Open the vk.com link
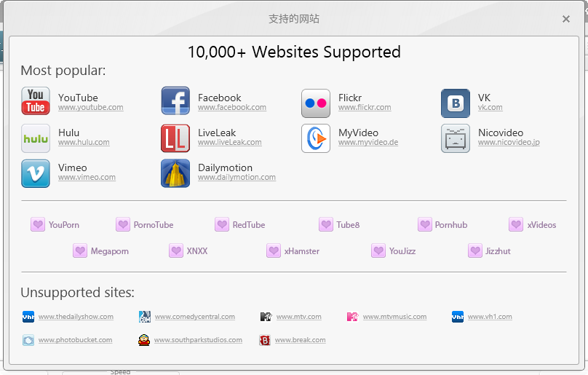This screenshot has width=588, height=375. point(490,107)
